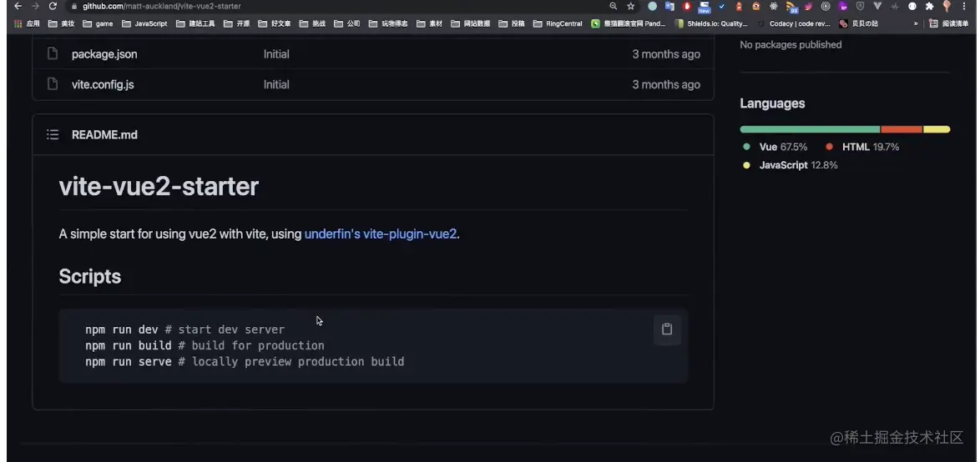The image size is (980, 462).
Task: Click the green Vue segment of language bar
Action: point(810,129)
